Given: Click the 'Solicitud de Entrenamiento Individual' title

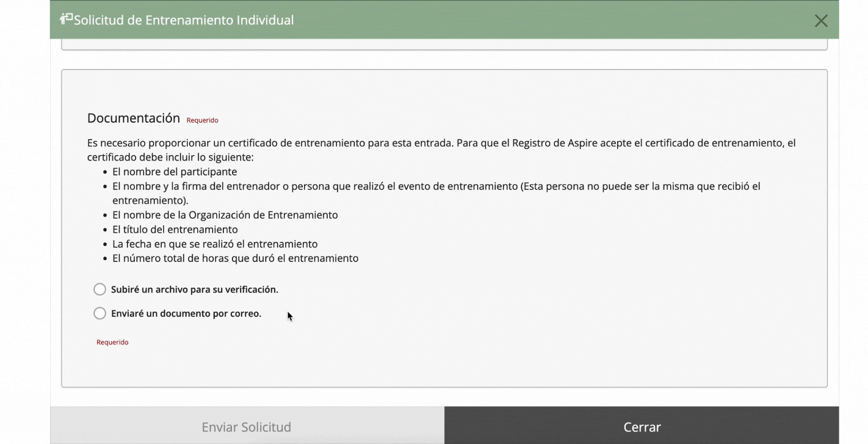Looking at the screenshot, I should click(184, 20).
